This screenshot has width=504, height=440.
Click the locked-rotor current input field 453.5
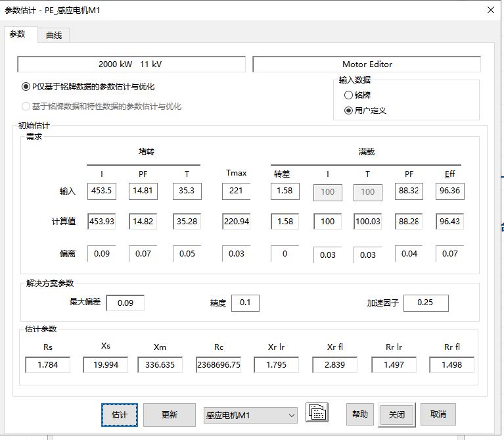[101, 191]
